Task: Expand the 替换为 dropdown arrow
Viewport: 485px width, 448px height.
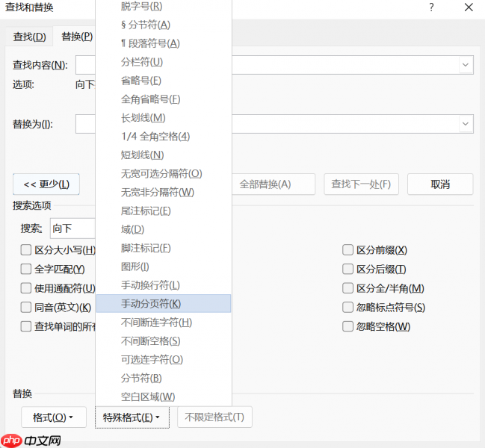Action: point(466,124)
